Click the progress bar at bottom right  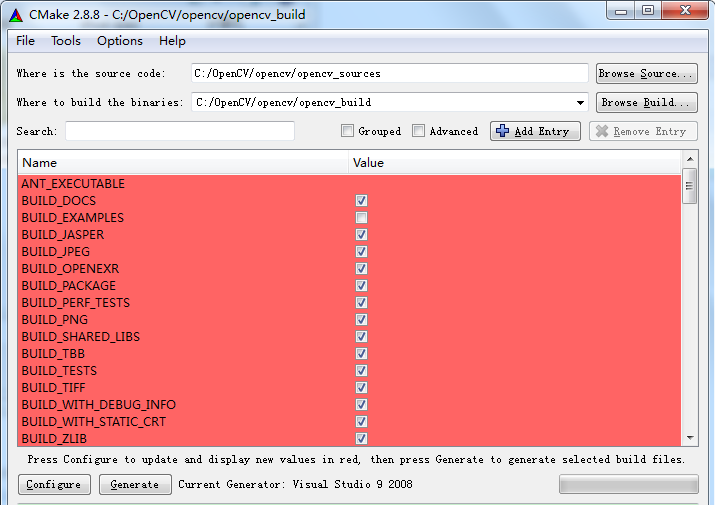click(629, 484)
